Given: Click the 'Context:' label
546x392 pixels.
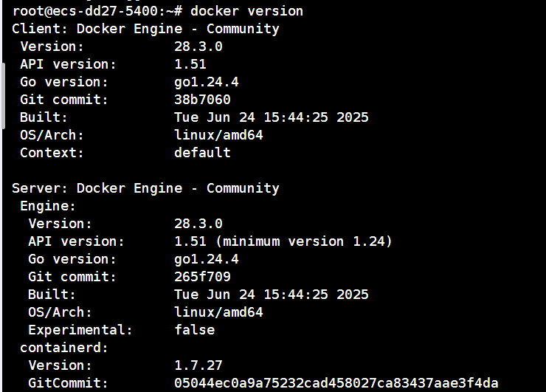Looking at the screenshot, I should (x=52, y=153).
